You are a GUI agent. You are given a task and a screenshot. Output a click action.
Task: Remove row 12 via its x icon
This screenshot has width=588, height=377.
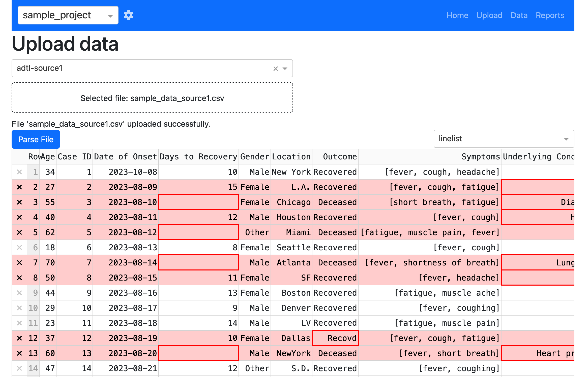19,338
